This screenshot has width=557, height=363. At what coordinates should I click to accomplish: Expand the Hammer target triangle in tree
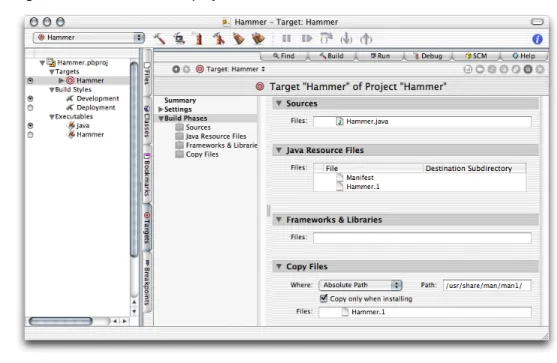coord(61,81)
